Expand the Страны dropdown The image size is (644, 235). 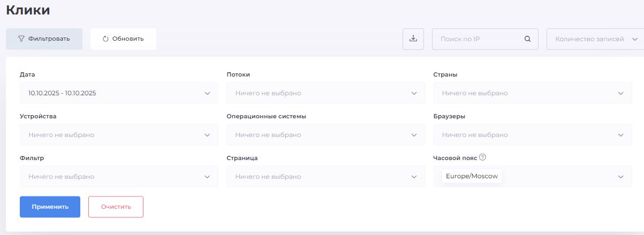point(532,93)
